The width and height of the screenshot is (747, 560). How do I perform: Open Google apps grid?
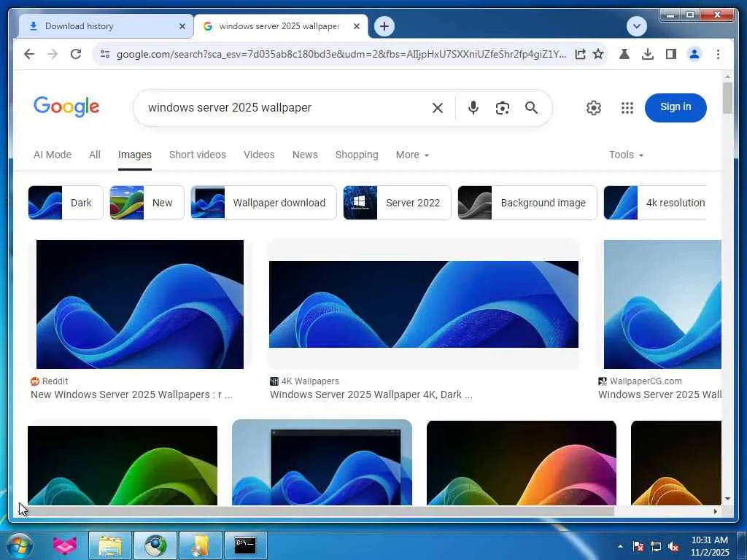(x=627, y=108)
